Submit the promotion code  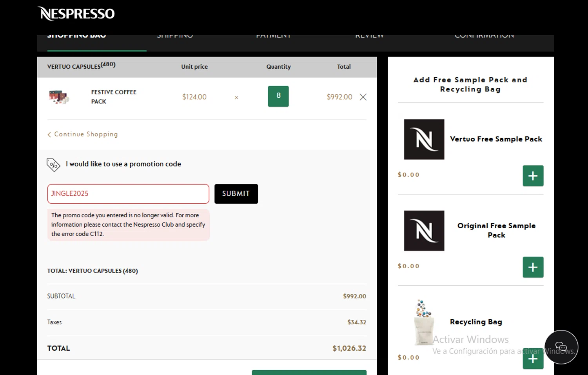pos(236,194)
